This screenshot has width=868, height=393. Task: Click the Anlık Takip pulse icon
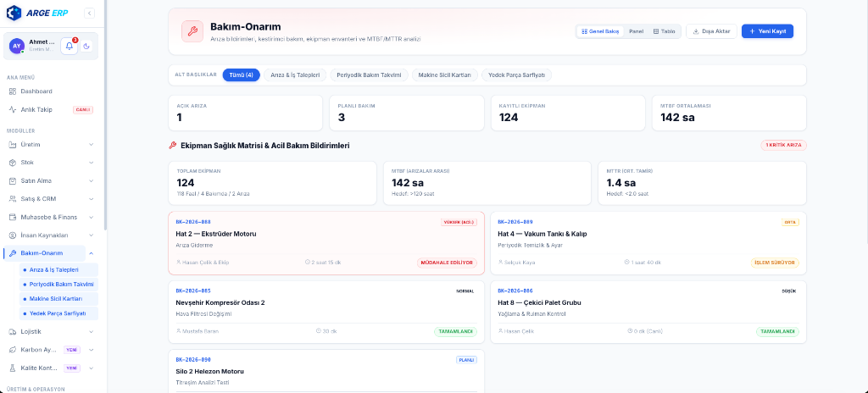click(x=13, y=109)
